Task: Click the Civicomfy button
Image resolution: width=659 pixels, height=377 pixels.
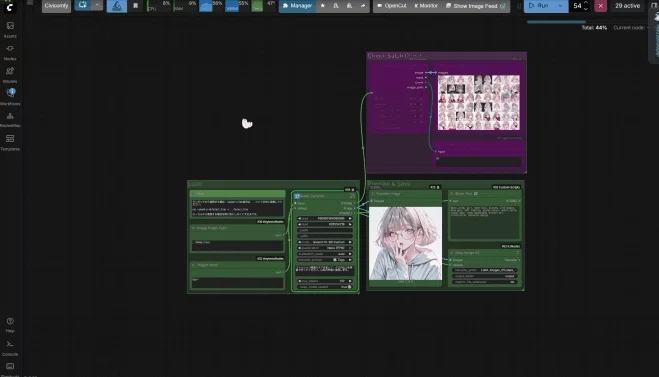Action: (56, 6)
